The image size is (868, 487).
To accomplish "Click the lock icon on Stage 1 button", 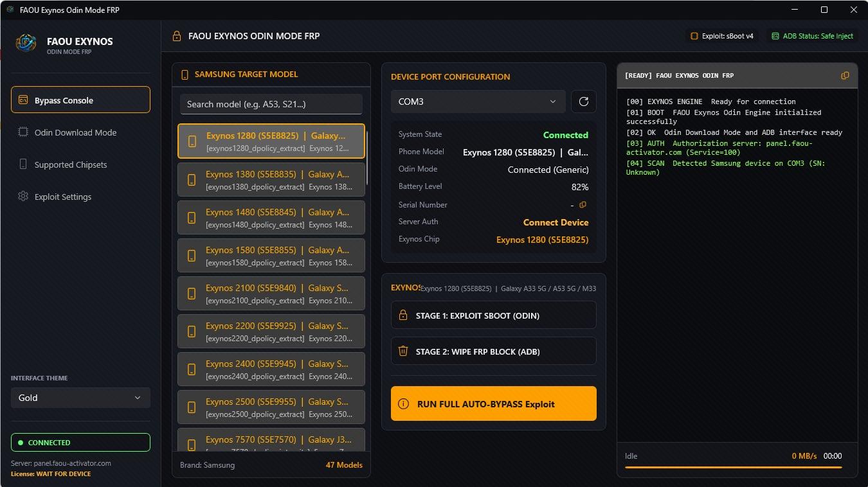I will point(403,315).
